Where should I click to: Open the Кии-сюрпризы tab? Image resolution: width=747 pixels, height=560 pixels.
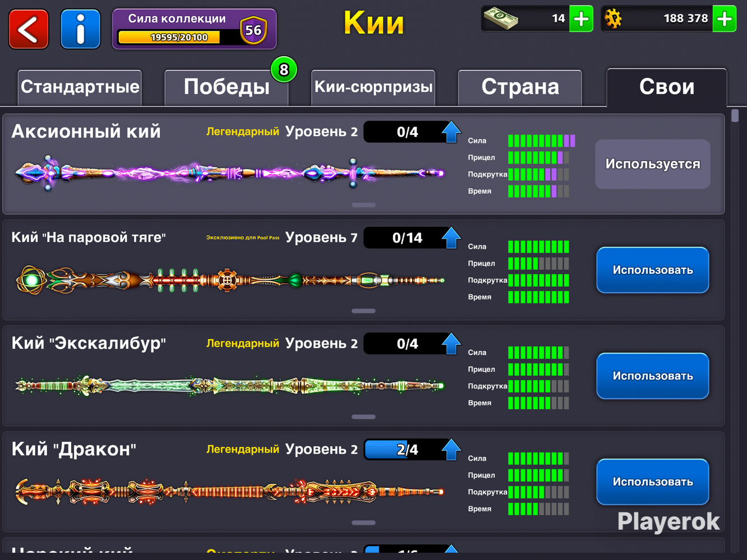point(373,87)
